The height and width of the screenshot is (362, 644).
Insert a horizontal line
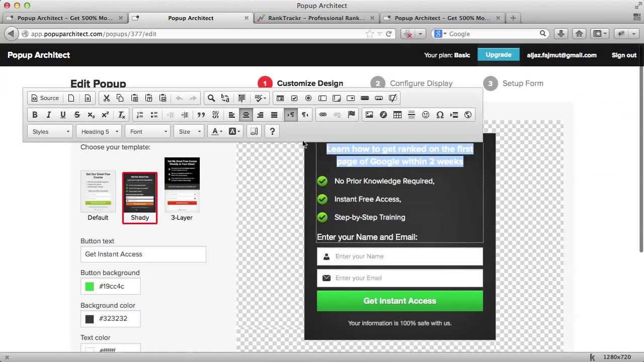[x=412, y=115]
